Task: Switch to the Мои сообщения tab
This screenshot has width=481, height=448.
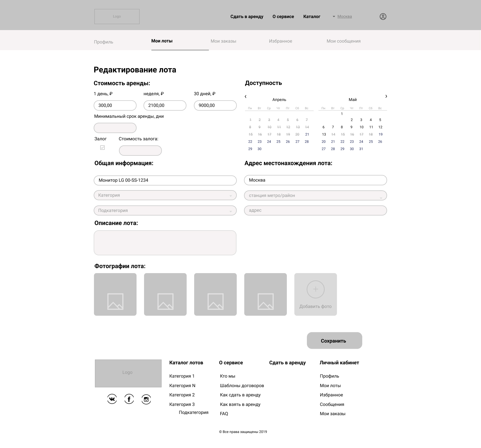Action: click(343, 41)
